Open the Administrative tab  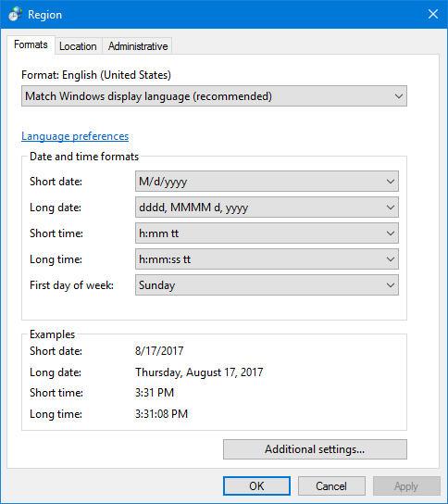pyautogui.click(x=138, y=46)
